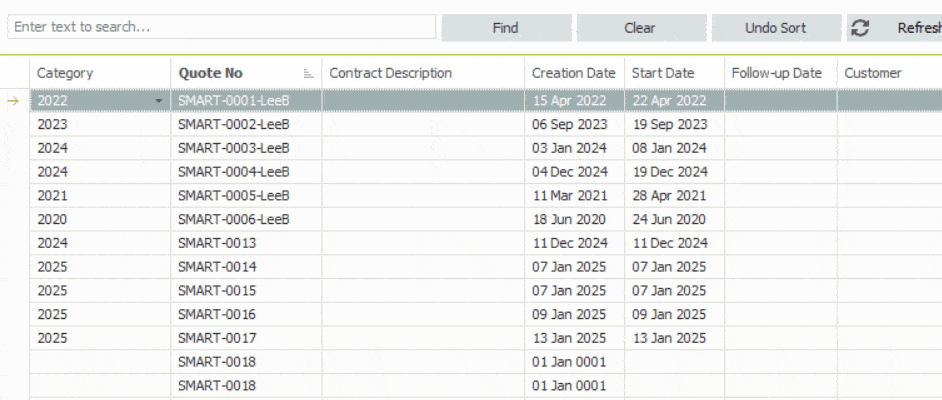
Task: Click the Start Date column header
Action: pyautogui.click(x=662, y=73)
